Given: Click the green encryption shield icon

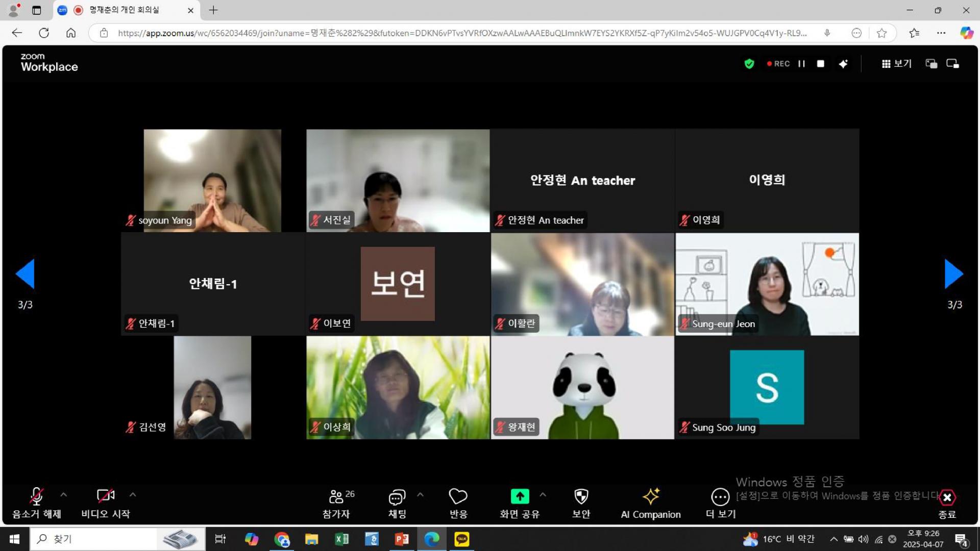Looking at the screenshot, I should point(749,64).
